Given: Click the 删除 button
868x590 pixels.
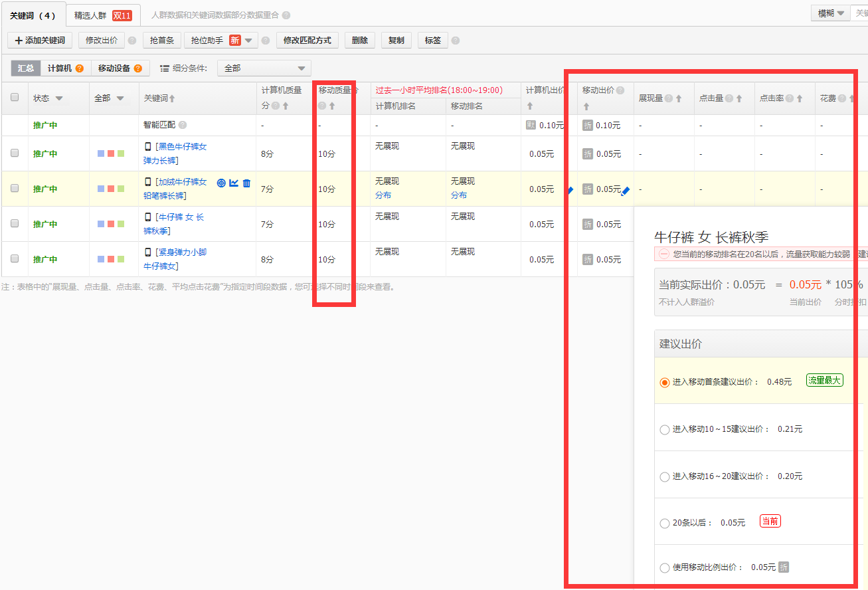Looking at the screenshot, I should (x=360, y=41).
